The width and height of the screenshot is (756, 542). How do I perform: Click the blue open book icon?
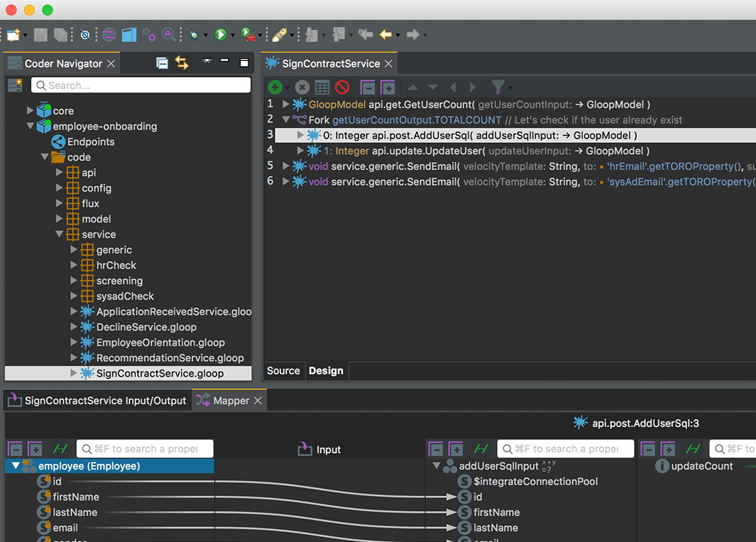129,34
